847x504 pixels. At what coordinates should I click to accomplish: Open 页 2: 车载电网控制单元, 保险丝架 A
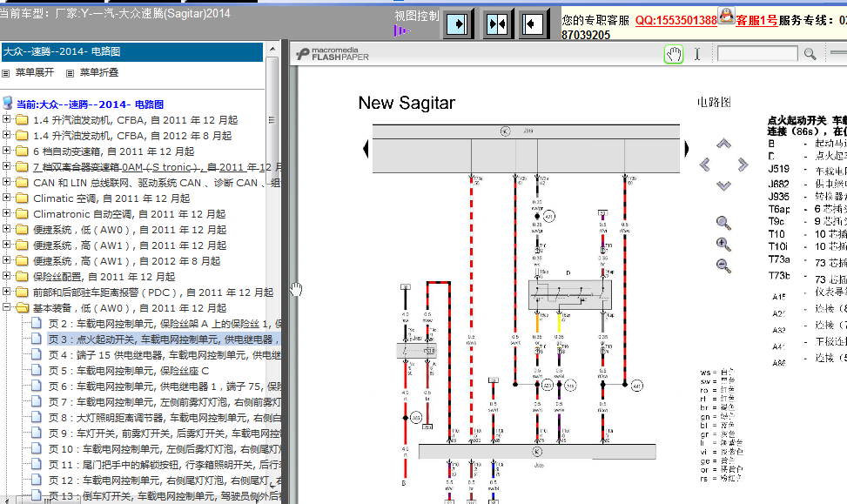click(165, 324)
